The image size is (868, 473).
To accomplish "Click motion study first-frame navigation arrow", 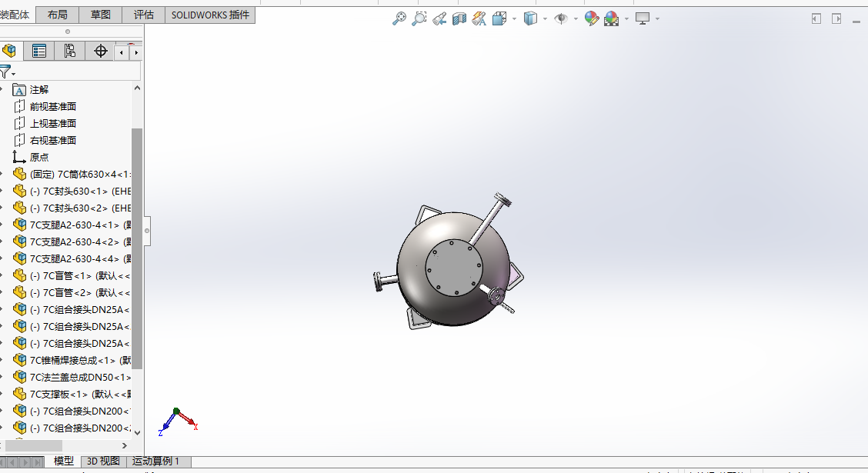I will coord(3,461).
